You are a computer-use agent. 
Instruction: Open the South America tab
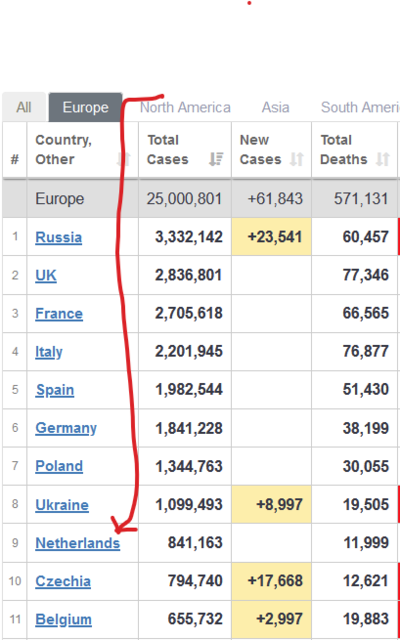360,107
